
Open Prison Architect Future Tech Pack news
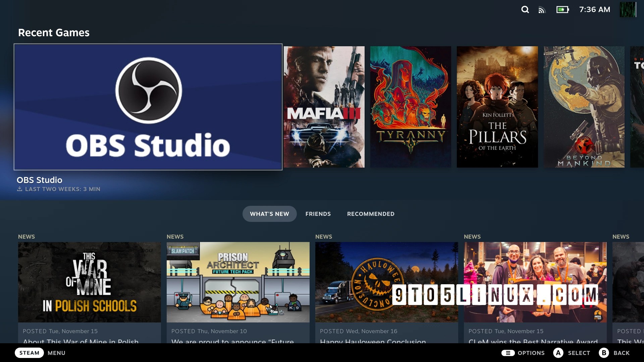pyautogui.click(x=238, y=282)
